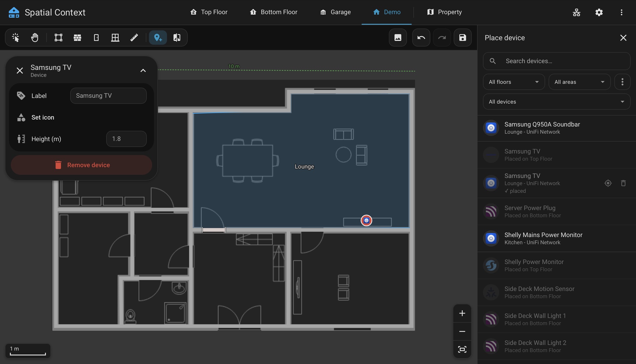This screenshot has height=364, width=636.
Task: Select Samsung Q950A Soundbar in list
Action: (x=556, y=128)
